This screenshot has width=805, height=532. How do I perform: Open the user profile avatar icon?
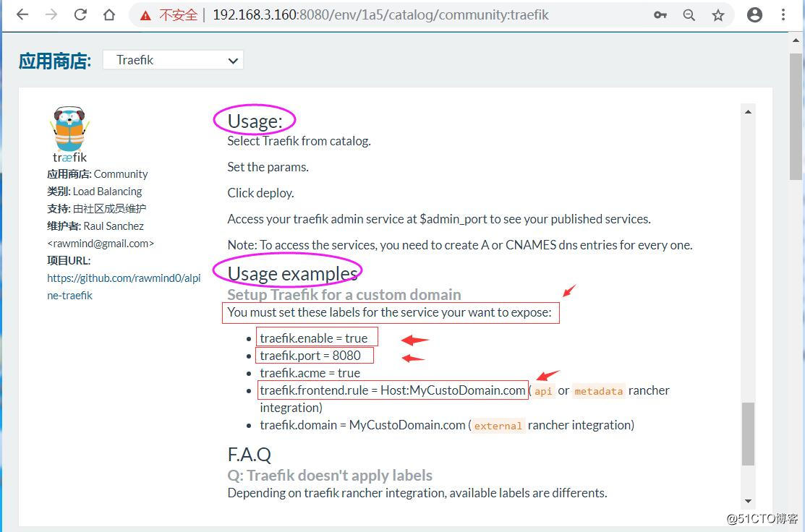pos(754,15)
